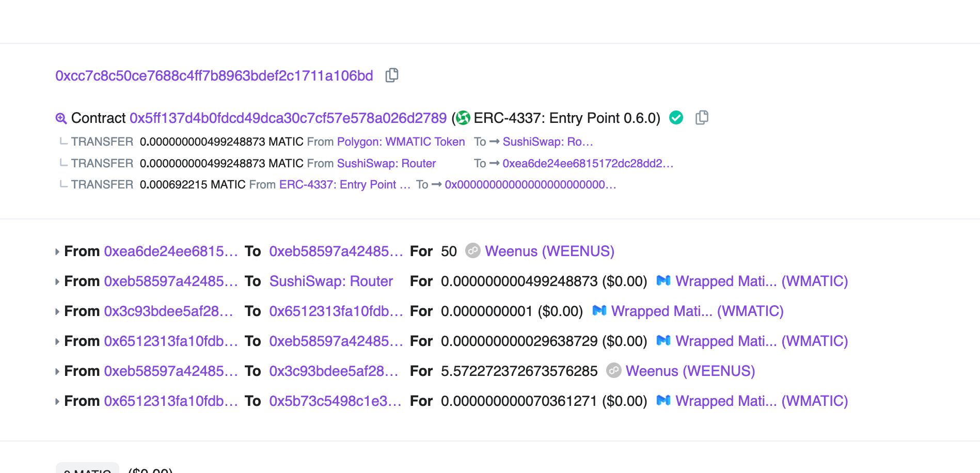Expand the transfer row for 50 Weenus
The width and height of the screenshot is (980, 473).
(x=57, y=251)
